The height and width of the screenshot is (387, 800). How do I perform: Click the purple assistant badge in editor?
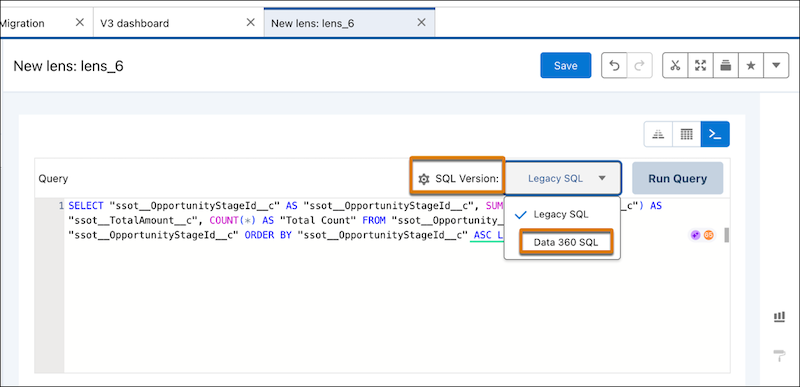[694, 235]
